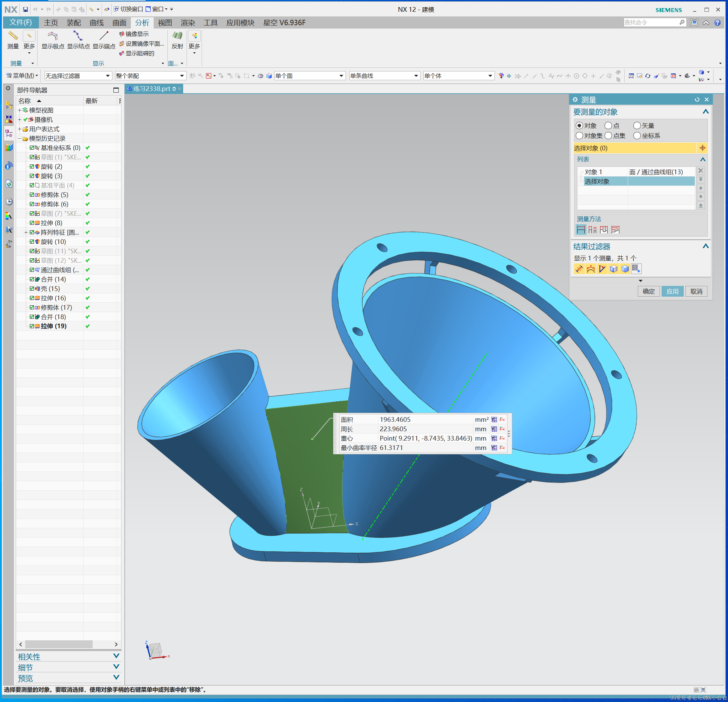Screen dimensions: 728x702
Task: Click the Part Navigator scroll left arrow
Action: [x=21, y=644]
